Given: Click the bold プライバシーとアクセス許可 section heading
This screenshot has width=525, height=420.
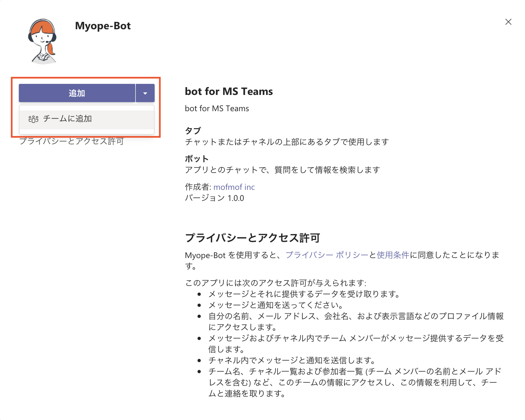Looking at the screenshot, I should (x=252, y=238).
